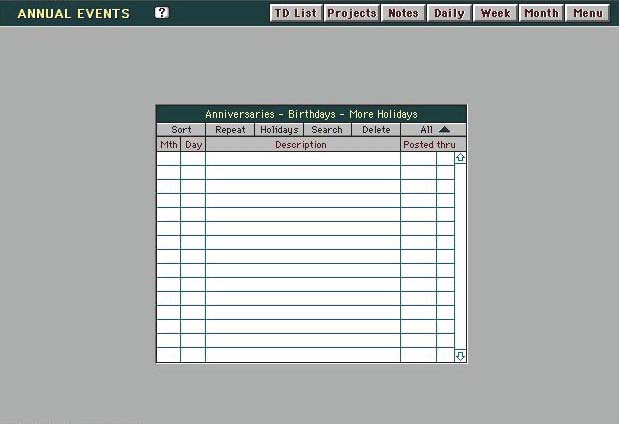Viewport: 619px width, 424px height.
Task: Switch to the Month view
Action: click(541, 13)
